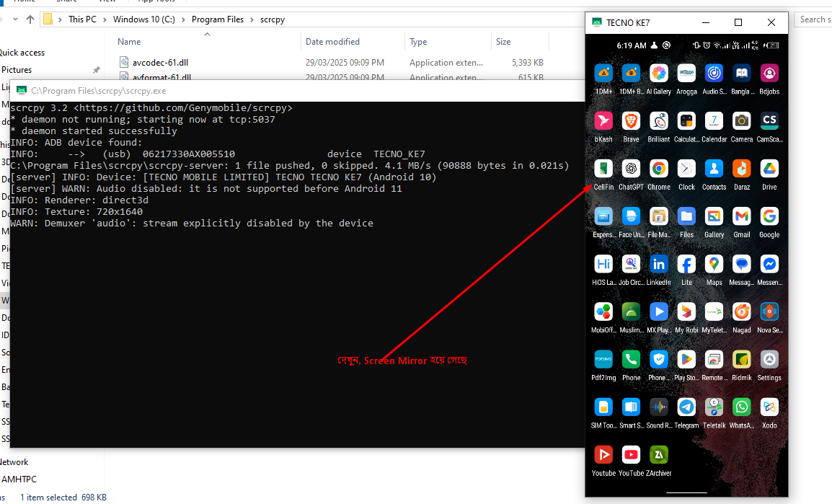Image resolution: width=832 pixels, height=504 pixels.
Task: Select the avcodec-61.dll file
Action: click(x=160, y=63)
